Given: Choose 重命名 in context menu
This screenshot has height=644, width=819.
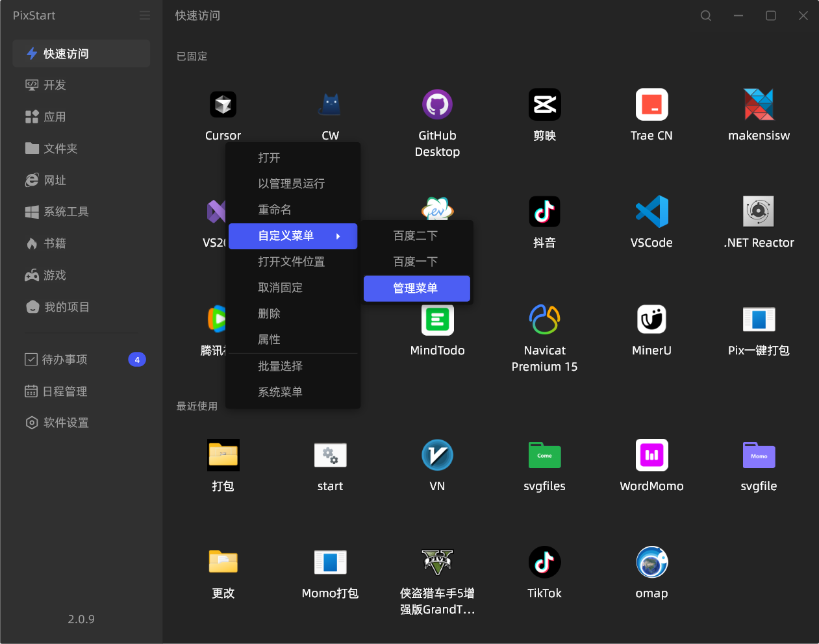Looking at the screenshot, I should (293, 210).
